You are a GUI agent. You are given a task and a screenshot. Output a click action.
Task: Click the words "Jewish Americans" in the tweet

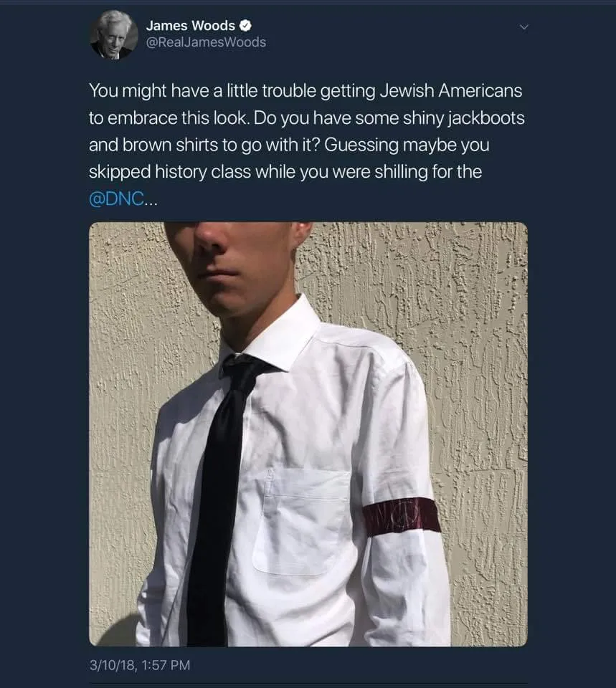(451, 91)
